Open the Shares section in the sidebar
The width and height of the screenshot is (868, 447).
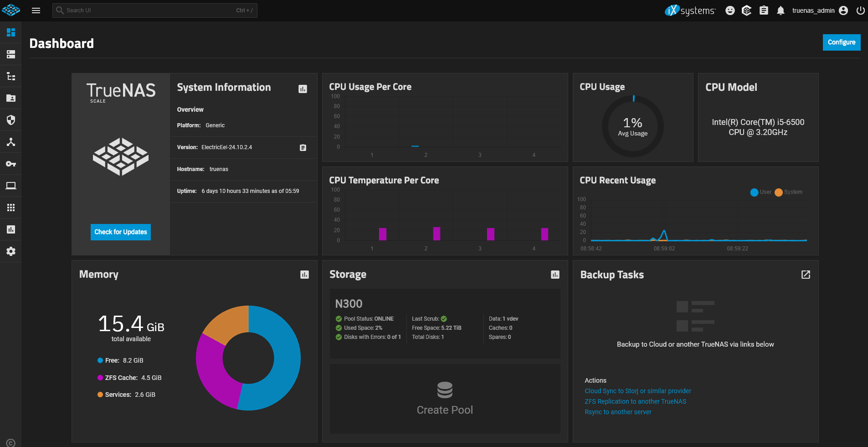11,98
